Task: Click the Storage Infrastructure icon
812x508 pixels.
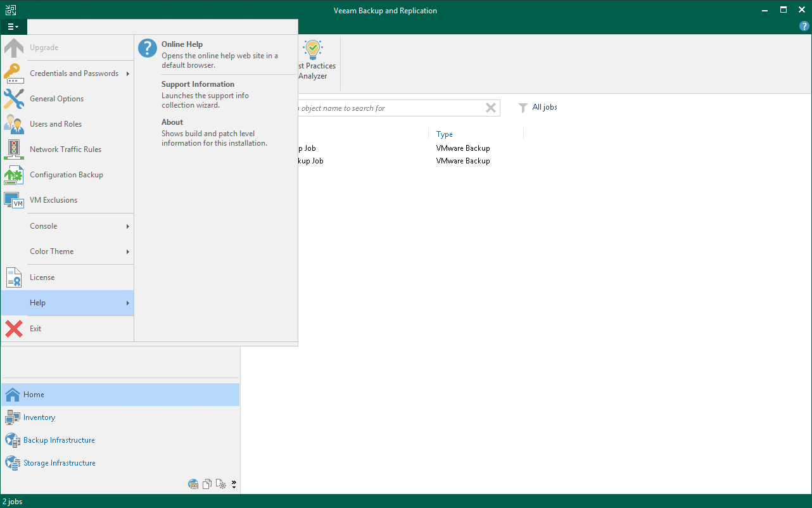Action: 13,463
